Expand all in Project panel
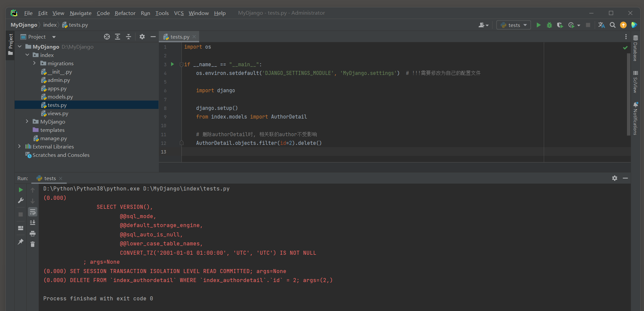Screen dimensions: 644x311 tap(118, 37)
